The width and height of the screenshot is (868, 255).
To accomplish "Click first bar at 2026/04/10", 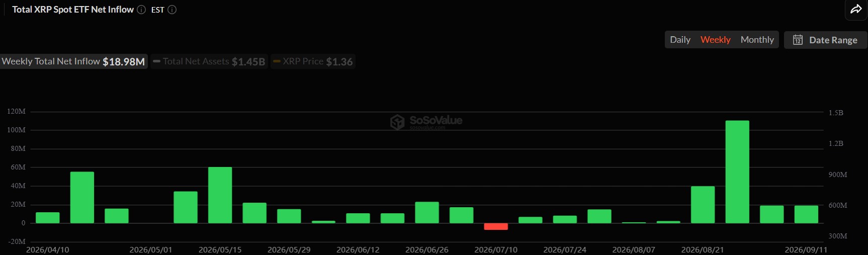I will [48, 218].
